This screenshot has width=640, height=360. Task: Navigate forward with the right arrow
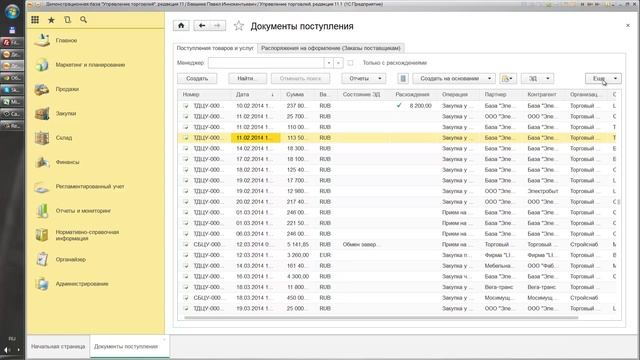click(x=218, y=26)
